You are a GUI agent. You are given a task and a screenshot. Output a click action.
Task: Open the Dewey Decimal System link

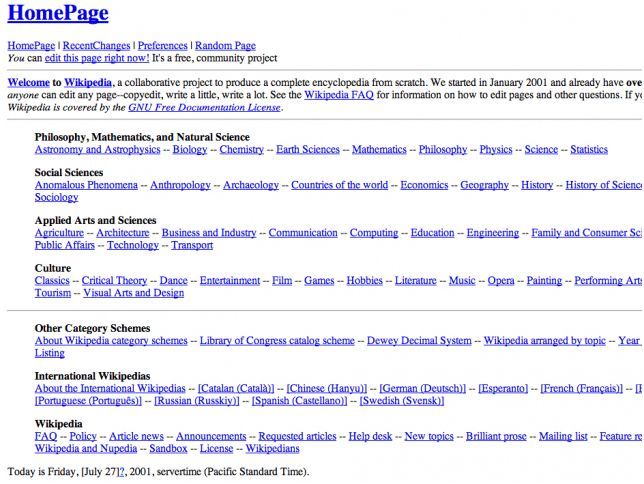pyautogui.click(x=419, y=341)
